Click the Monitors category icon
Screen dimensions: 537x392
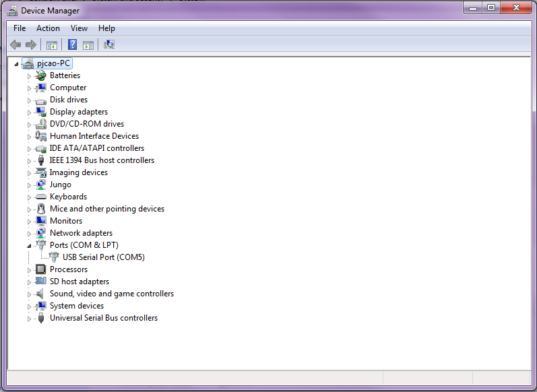40,221
